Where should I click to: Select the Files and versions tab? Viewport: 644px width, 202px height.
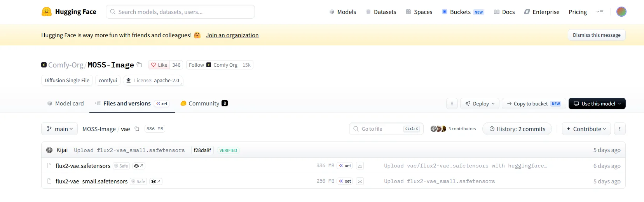132,104
